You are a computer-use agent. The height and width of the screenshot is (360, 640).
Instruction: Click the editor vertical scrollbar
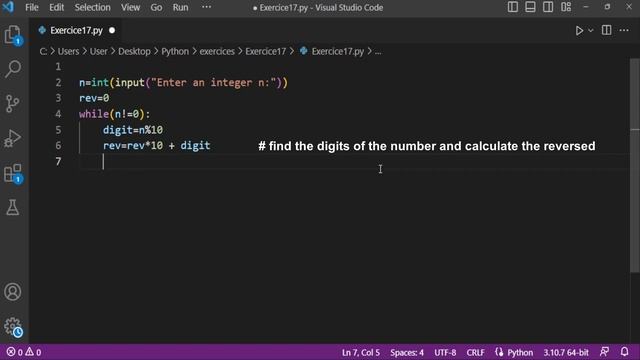click(x=635, y=165)
